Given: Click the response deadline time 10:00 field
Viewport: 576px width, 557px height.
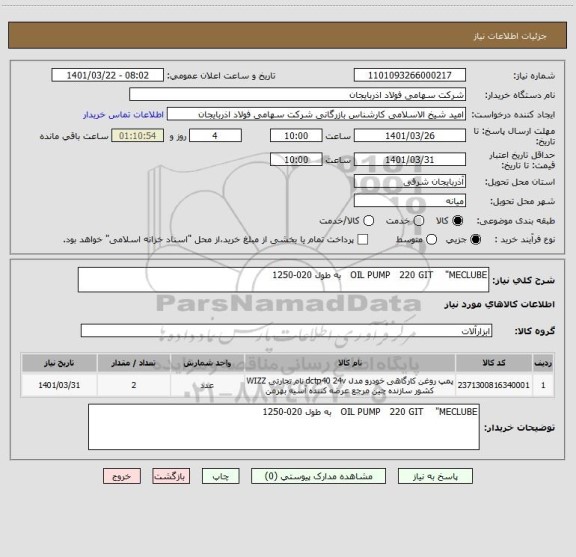Looking at the screenshot, I should 296,136.
